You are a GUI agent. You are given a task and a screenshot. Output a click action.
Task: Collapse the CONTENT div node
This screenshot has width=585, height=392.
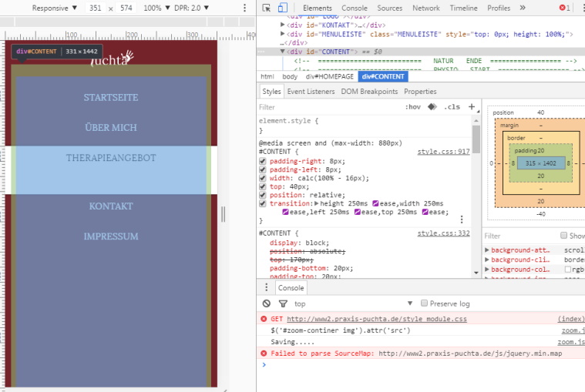pos(282,52)
